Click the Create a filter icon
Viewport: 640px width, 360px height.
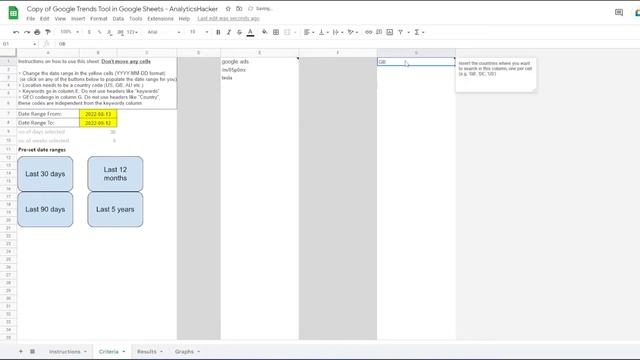pyautogui.click(x=400, y=32)
